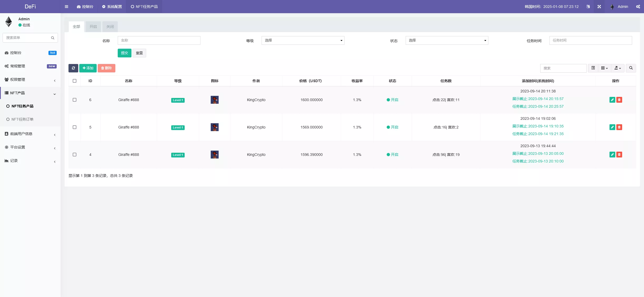Click the fullscreen expand icon in header
Screen dimensions: 644x297
point(599,7)
